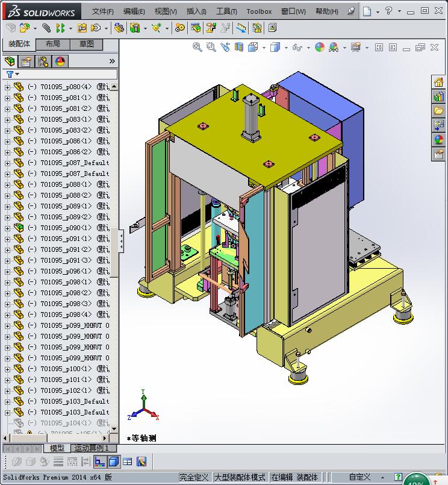Click the feature tree down scroll arrow
Screen dimensions: 448x485
[x=114, y=429]
